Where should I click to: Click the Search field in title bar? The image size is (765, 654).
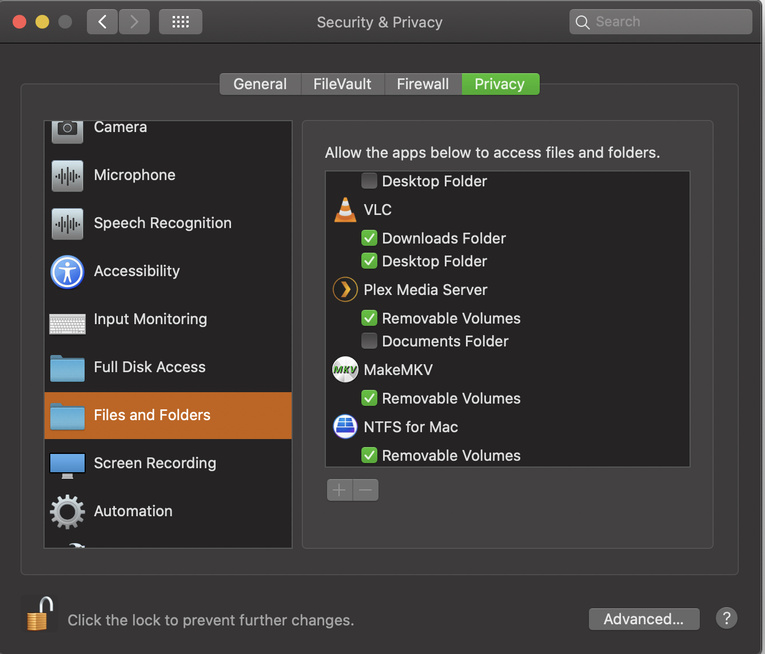[660, 21]
